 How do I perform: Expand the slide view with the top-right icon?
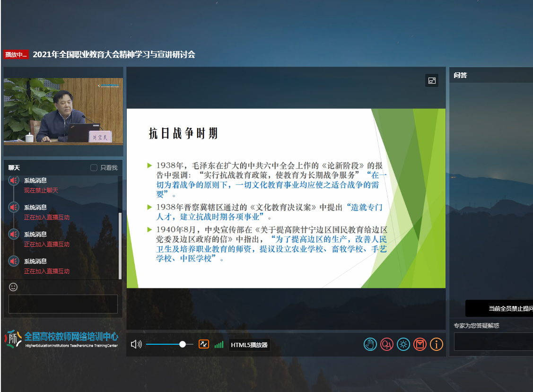tap(432, 80)
